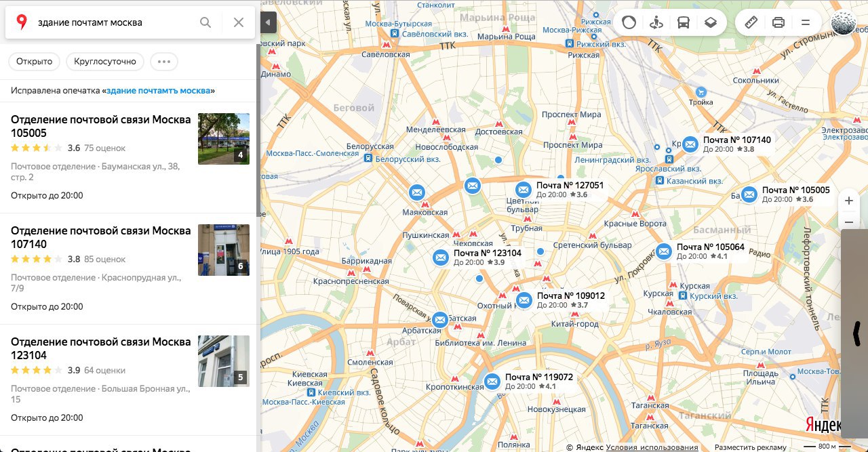This screenshot has height=452, width=868.
Task: View photo thumbnail of post office 107140
Action: [x=224, y=250]
